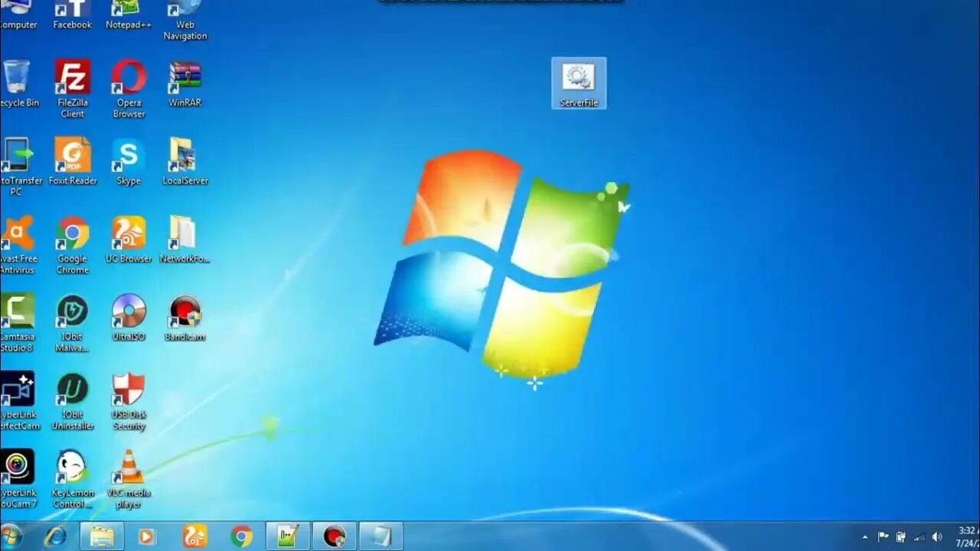Open the Web Navigation desktop shortcut
Viewport: 980px width, 551px height.
(185, 21)
